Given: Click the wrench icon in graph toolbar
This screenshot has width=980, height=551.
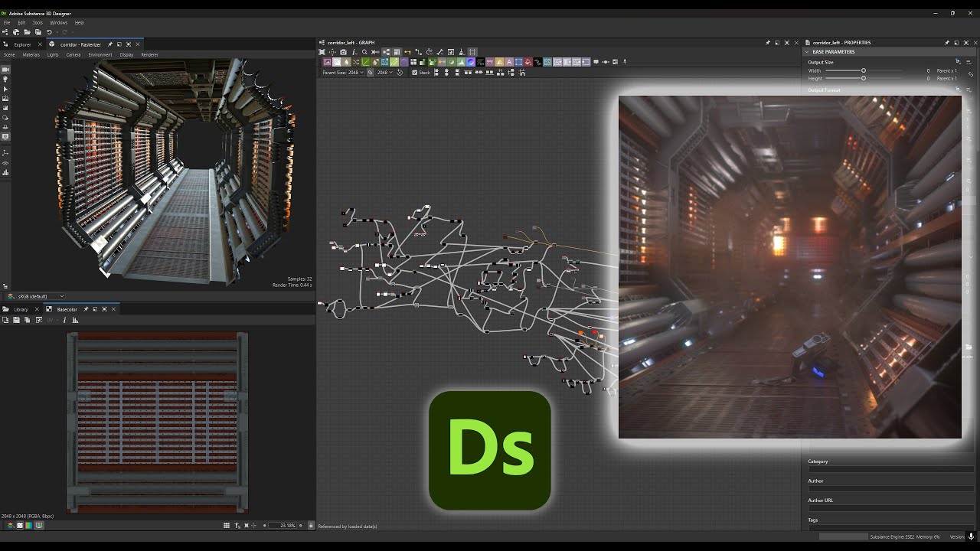Looking at the screenshot, I should click(x=440, y=52).
